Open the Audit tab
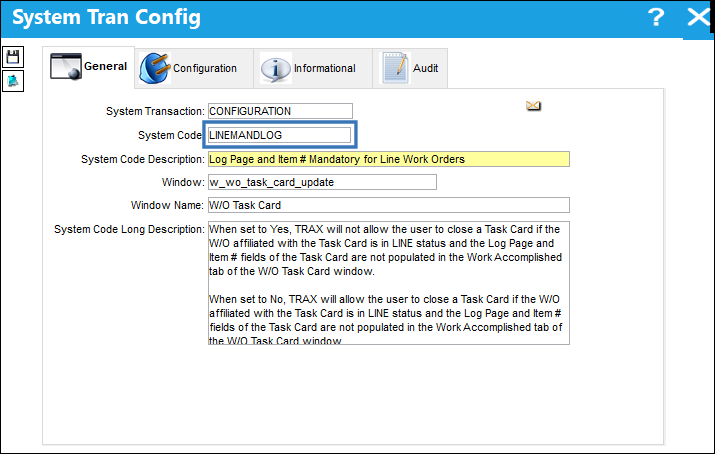Viewport: 715px width, 454px height. click(x=410, y=68)
